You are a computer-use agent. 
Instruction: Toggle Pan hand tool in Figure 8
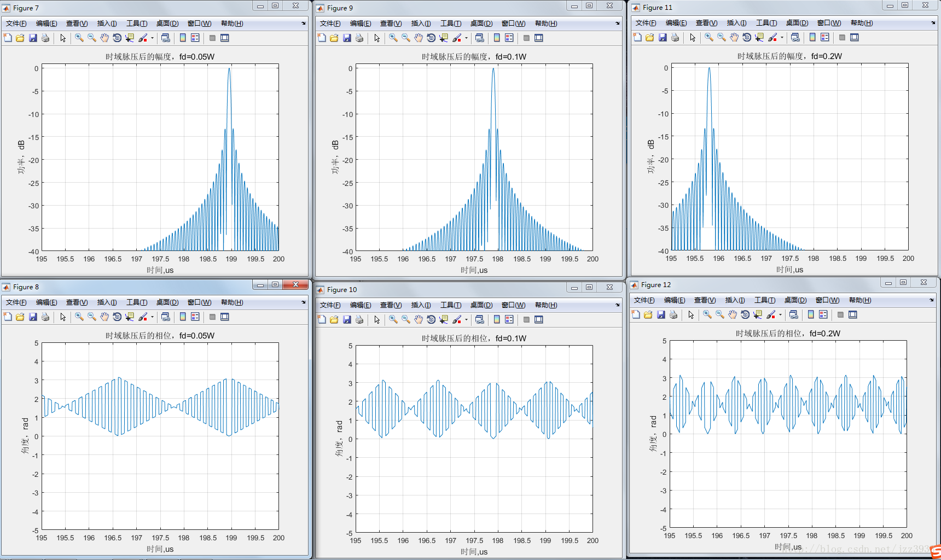pyautogui.click(x=104, y=317)
